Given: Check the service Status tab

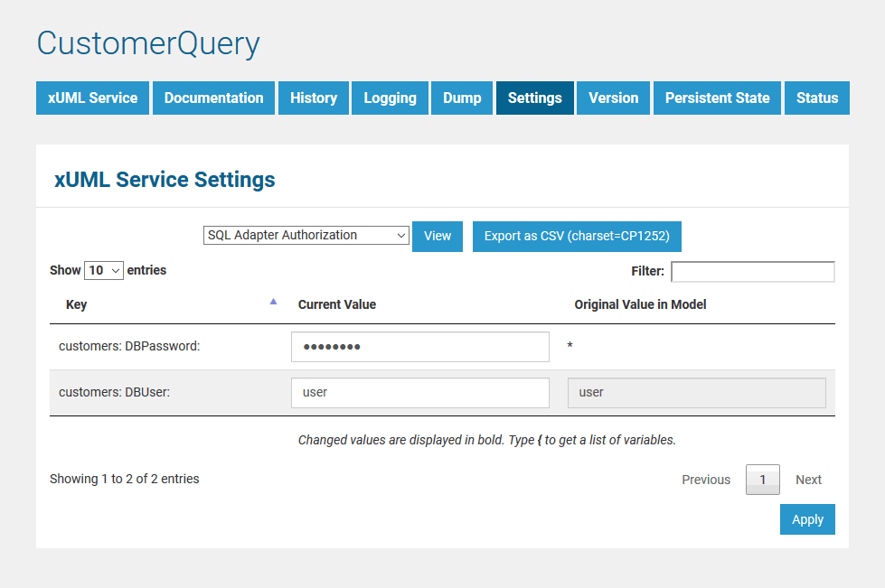Looking at the screenshot, I should (816, 98).
